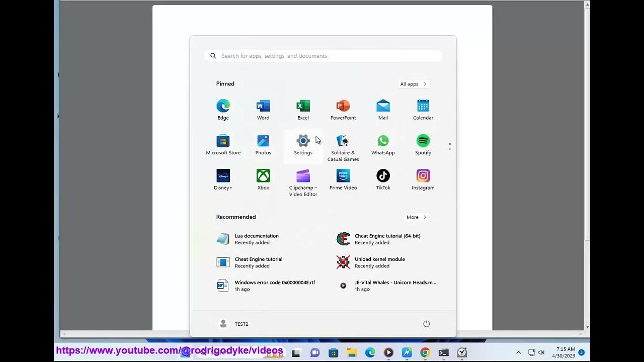Open the Mail app
The height and width of the screenshot is (362, 644).
383,110
